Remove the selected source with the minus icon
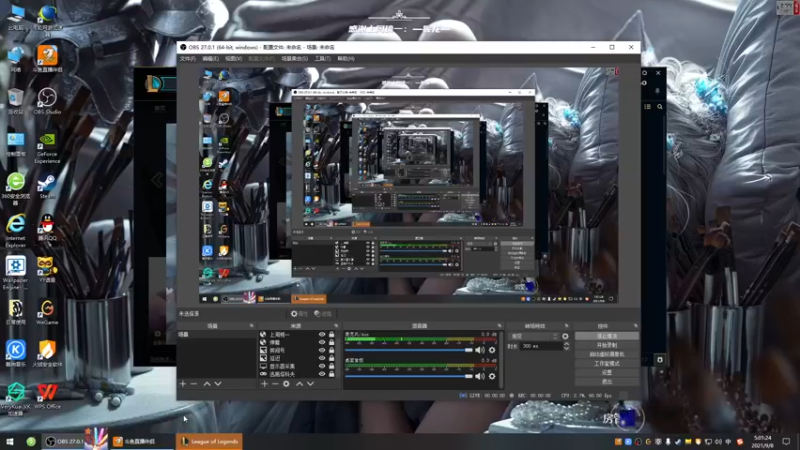800x450 pixels. (x=275, y=384)
